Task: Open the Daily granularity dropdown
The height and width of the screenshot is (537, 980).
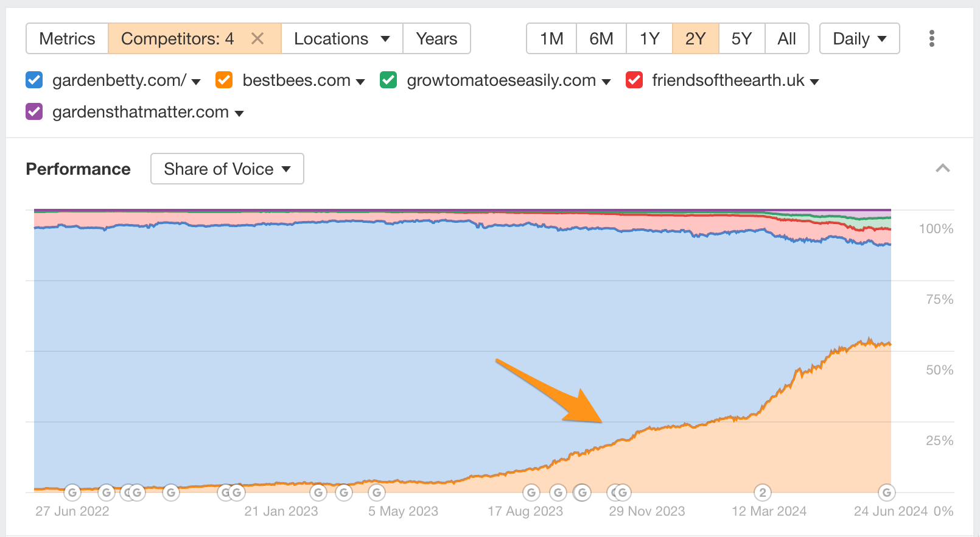Action: pos(859,39)
